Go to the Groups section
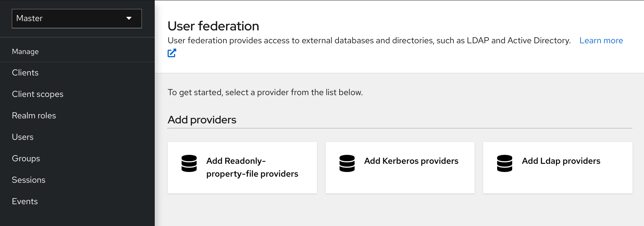Screen dimensions: 644x226 click(x=26, y=158)
